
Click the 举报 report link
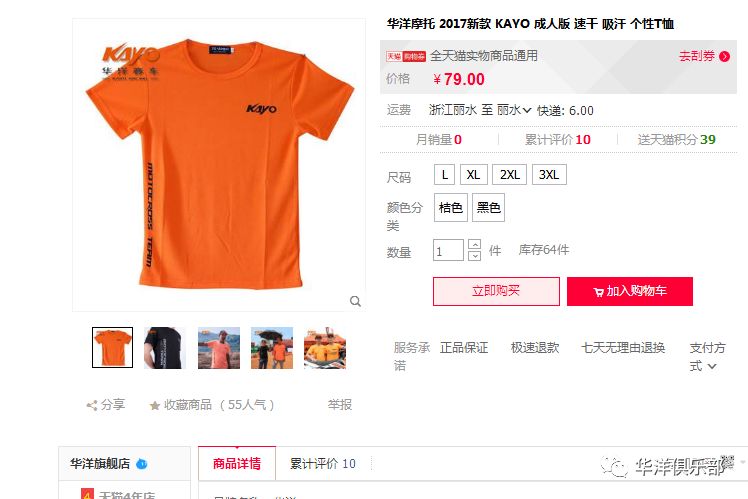coord(340,405)
